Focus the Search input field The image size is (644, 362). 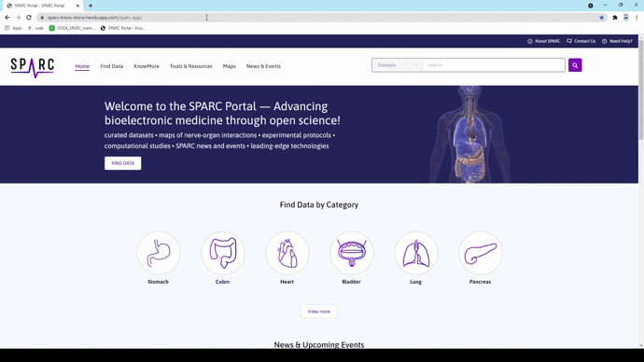coord(494,65)
